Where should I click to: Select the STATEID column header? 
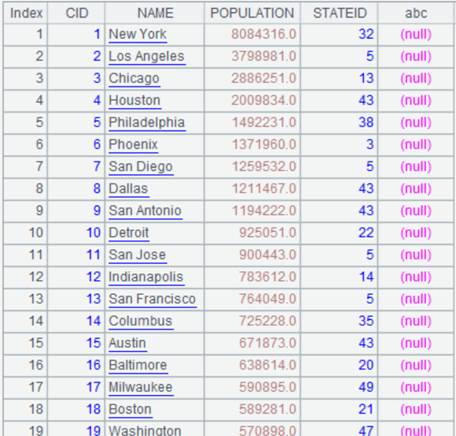(x=339, y=13)
